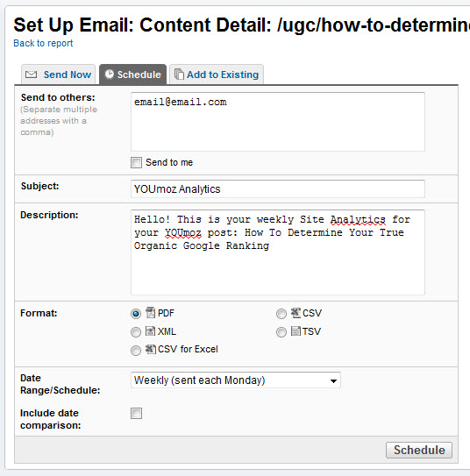The image size is (470, 476).
Task: Click into the Subject text field
Action: coord(278,188)
